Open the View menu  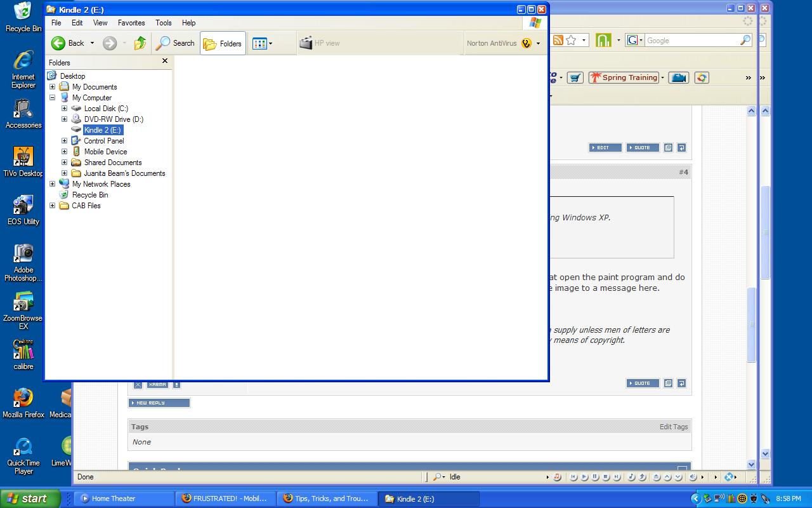point(100,23)
